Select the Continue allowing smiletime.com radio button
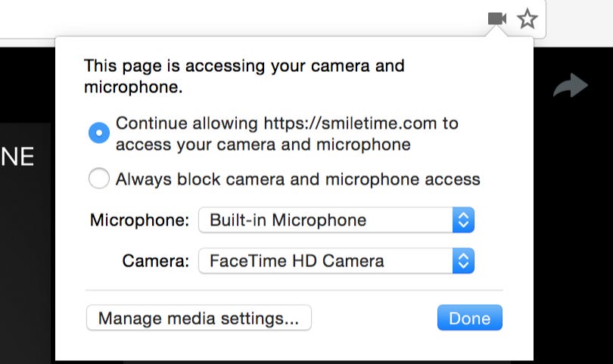Viewport: 613px width, 364px height. pos(99,133)
